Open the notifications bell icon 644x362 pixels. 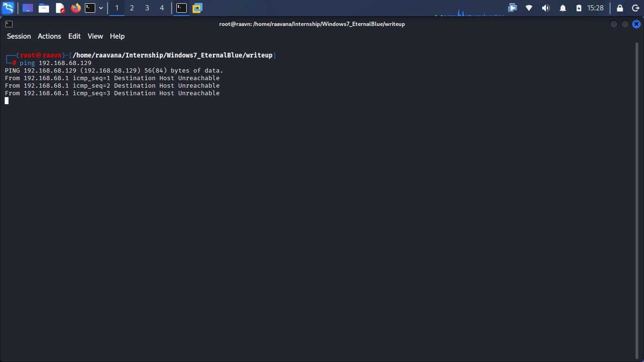pyautogui.click(x=563, y=8)
